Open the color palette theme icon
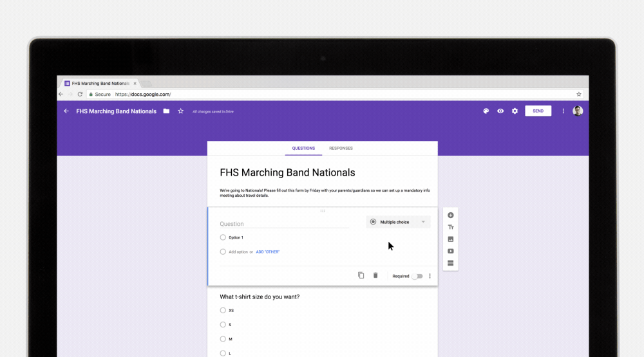Viewport: 644px width, 357px height. pyautogui.click(x=486, y=111)
